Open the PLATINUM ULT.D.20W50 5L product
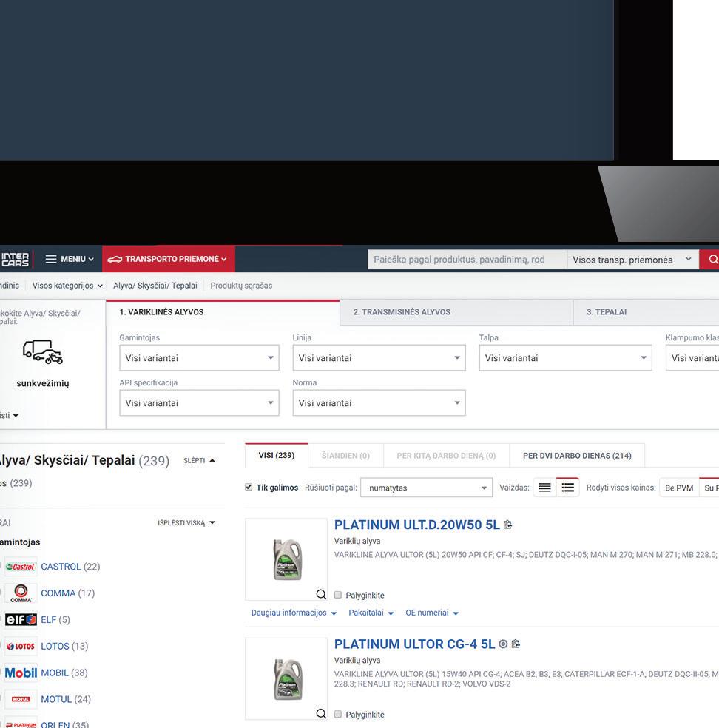Viewport: 719px width, 728px height. tap(416, 525)
